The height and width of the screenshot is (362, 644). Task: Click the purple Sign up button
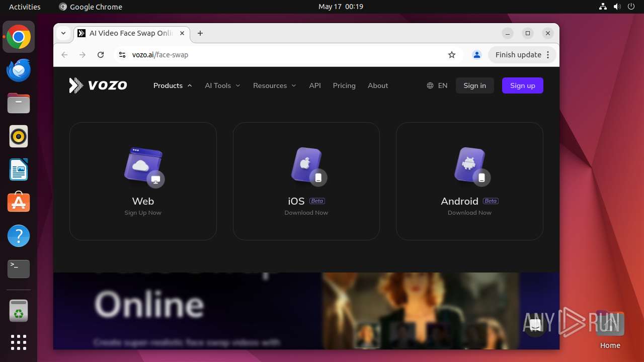[x=523, y=85]
